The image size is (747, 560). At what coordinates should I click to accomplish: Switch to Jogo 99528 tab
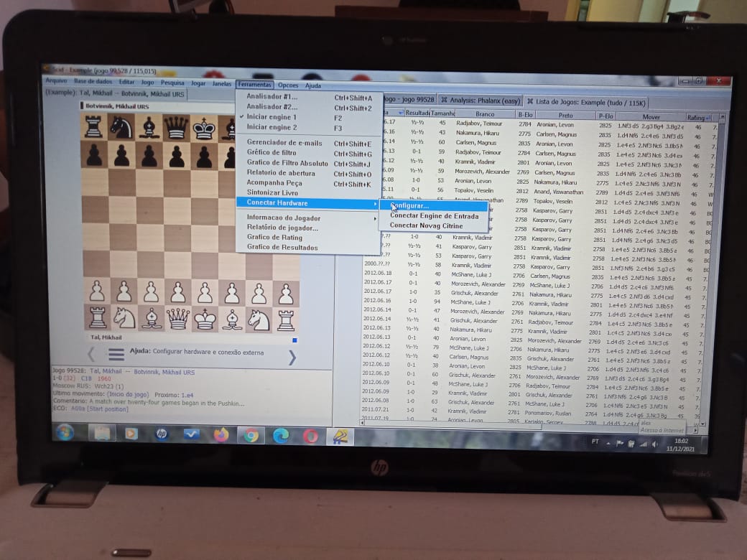[409, 100]
